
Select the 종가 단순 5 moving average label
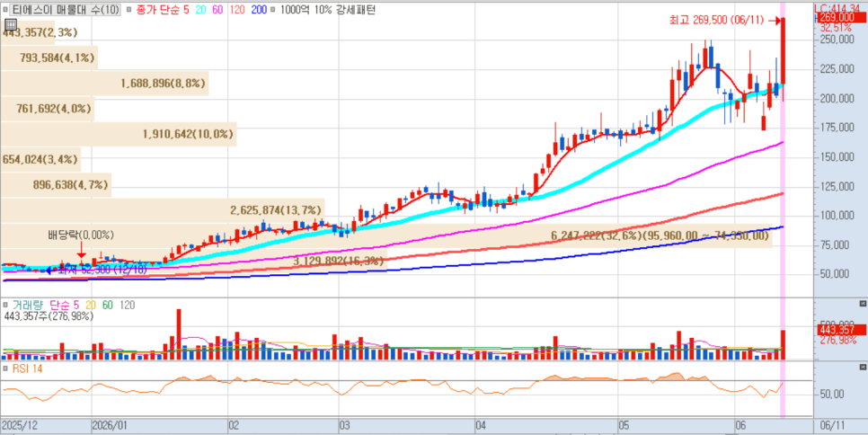click(x=163, y=10)
